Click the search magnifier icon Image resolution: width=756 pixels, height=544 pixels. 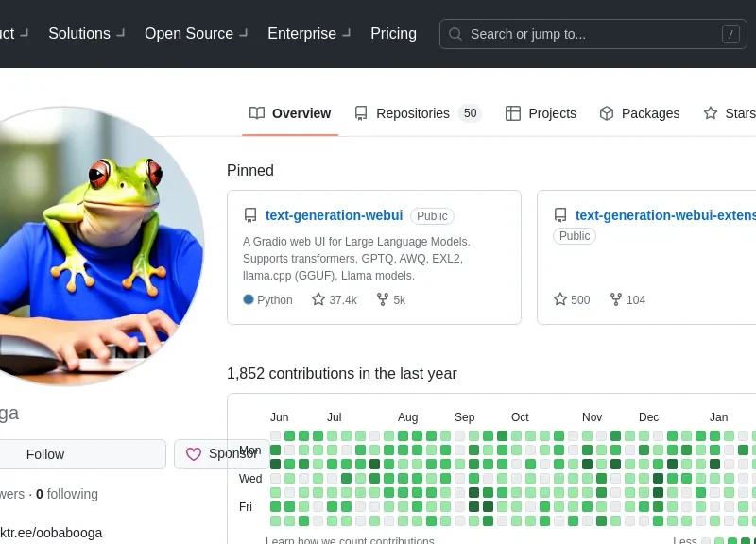coord(455,34)
